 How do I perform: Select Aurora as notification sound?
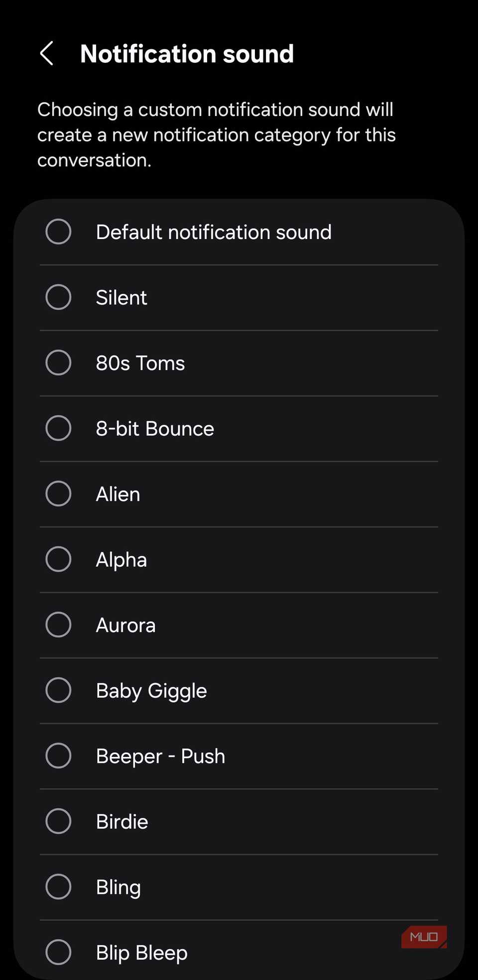[58, 624]
